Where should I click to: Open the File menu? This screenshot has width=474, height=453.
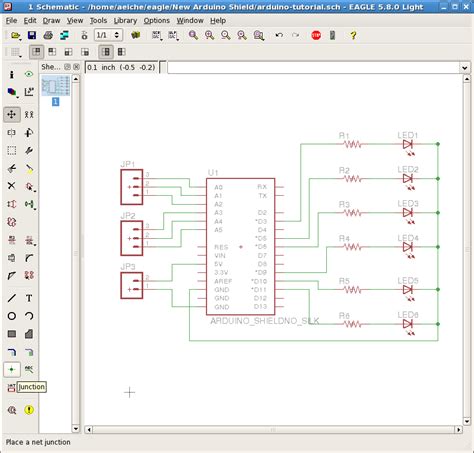(11, 21)
